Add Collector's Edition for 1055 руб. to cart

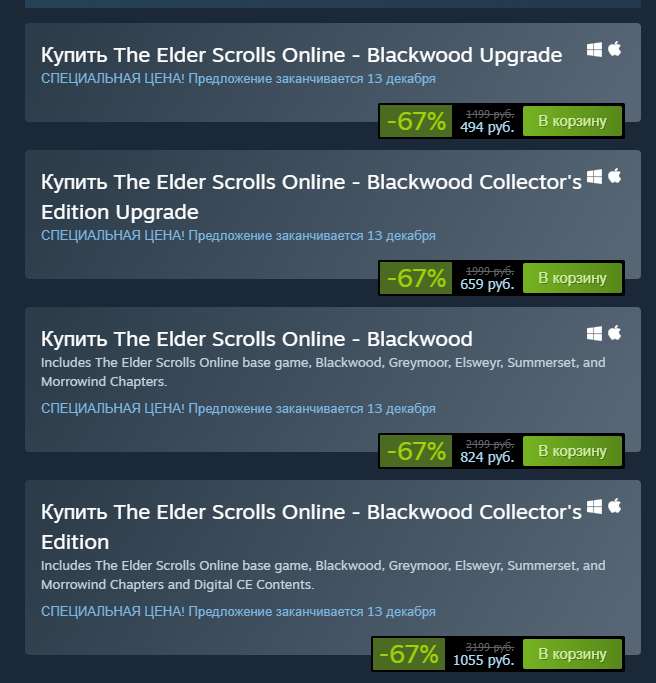coord(572,654)
